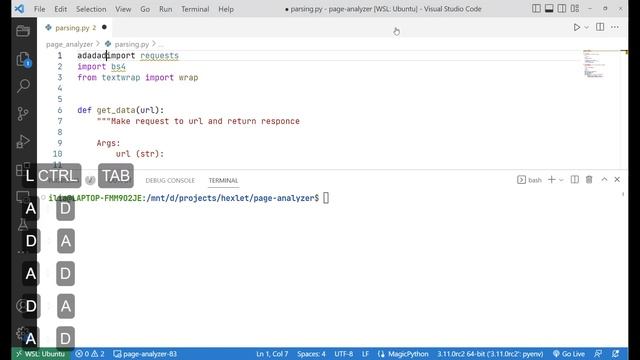Screen dimensions: 640x360
Task: Click the page-analyzer-83 status bar item
Action: click(x=145, y=354)
